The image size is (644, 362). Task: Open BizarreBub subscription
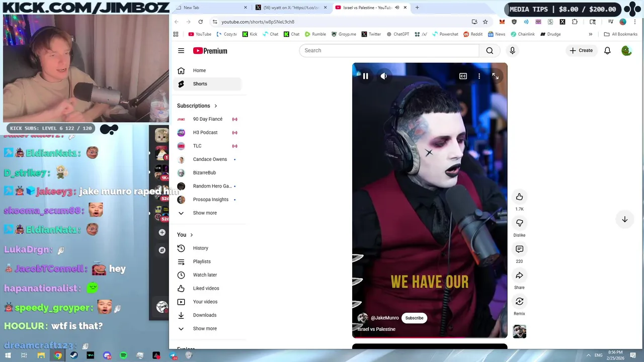tap(207, 172)
